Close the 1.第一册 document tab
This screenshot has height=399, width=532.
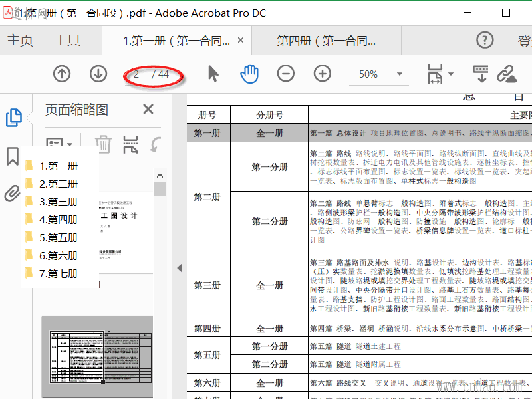[x=241, y=41]
